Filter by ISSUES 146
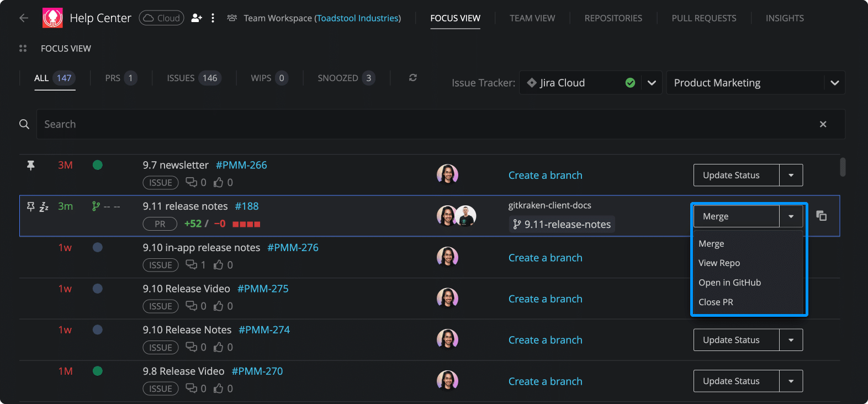Screen dimensions: 868x404 (x=194, y=78)
